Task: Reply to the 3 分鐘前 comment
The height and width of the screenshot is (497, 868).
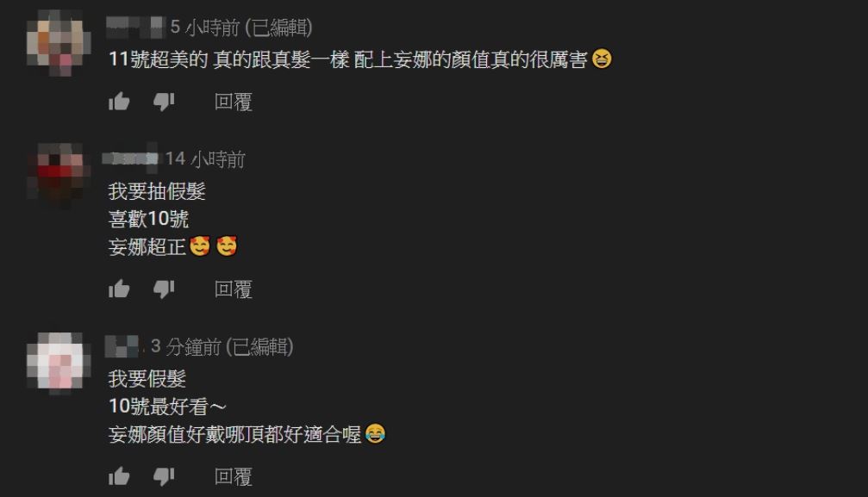Action: [233, 476]
